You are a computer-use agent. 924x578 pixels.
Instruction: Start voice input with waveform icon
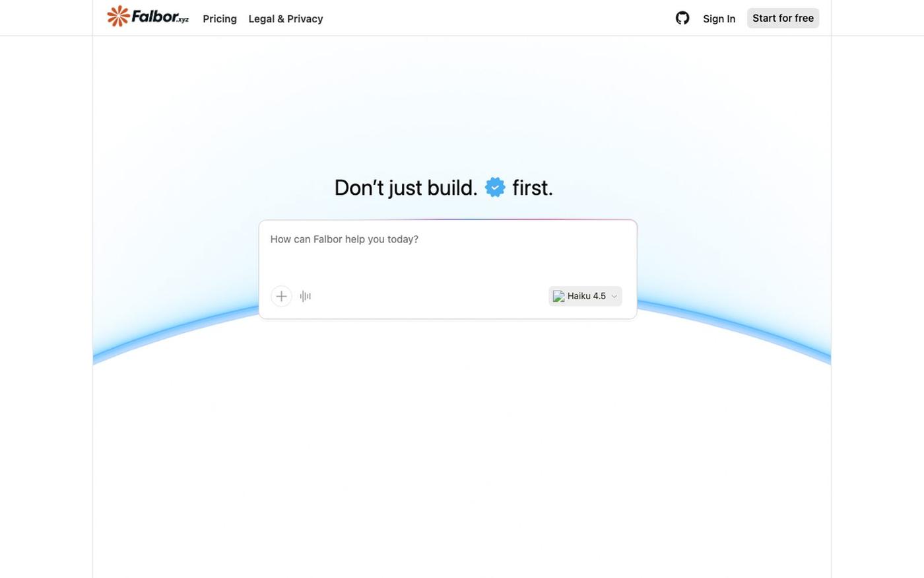[x=305, y=296]
